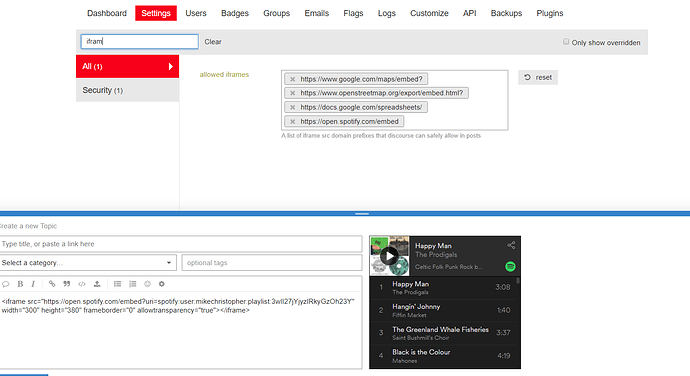Open the composer options gear icon

pyautogui.click(x=161, y=284)
